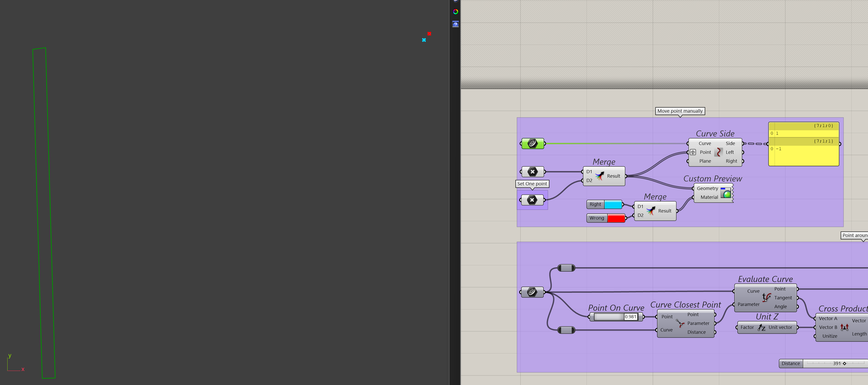The height and width of the screenshot is (385, 868).
Task: Click the red Wrong color swatch
Action: 616,218
